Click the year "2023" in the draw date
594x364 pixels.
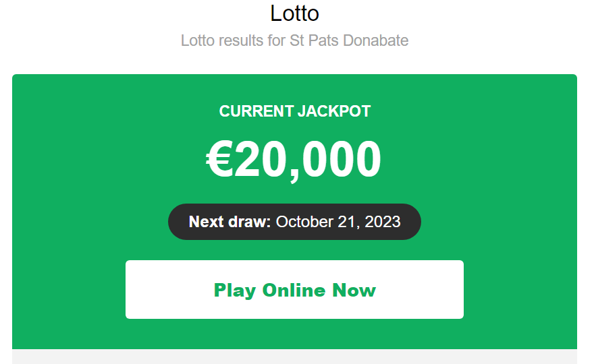[383, 222]
